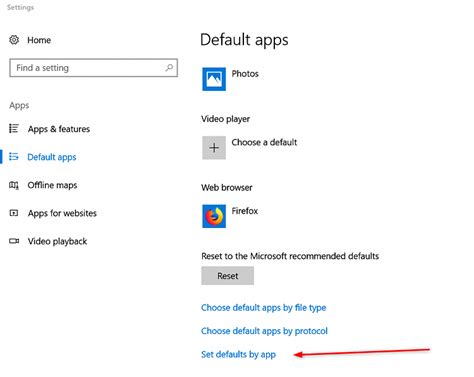Open Home settings page
This screenshot has height=377, width=474.
(39, 40)
